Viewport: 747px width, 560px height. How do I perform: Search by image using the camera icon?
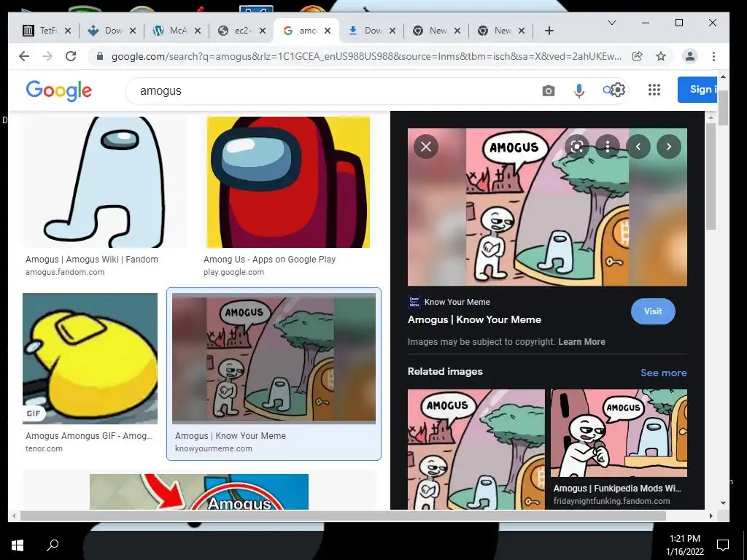[549, 90]
